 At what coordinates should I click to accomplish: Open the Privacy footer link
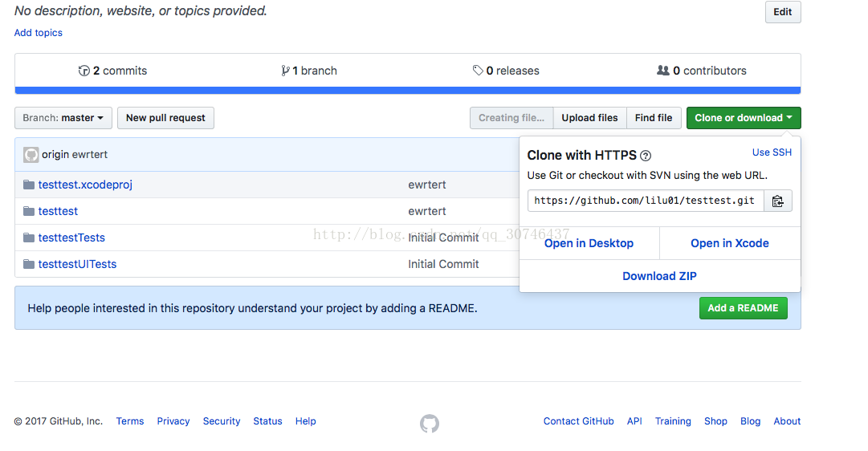coord(173,421)
